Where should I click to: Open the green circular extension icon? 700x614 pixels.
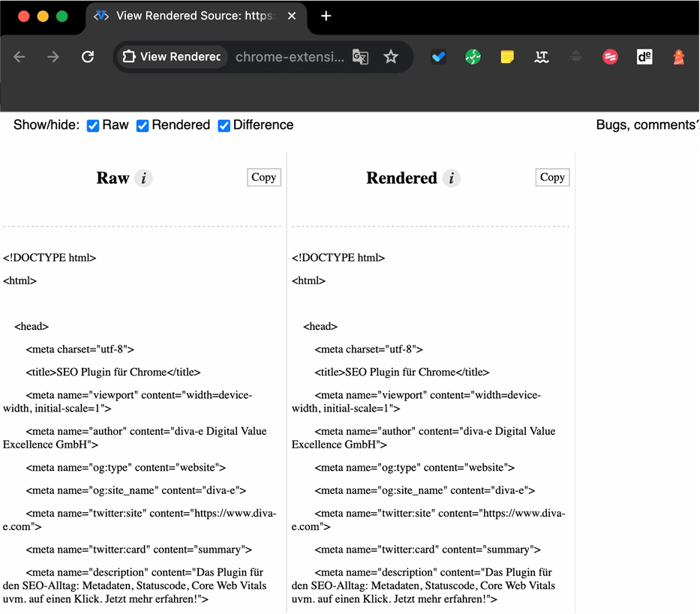[473, 57]
